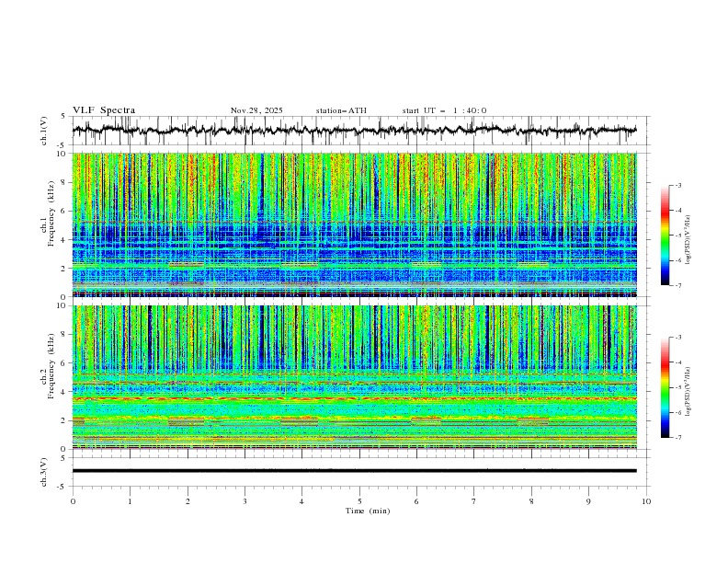The height and width of the screenshot is (563, 728).
Task: Click '-3' on ch.2 colorbar scale
Action: (677, 338)
